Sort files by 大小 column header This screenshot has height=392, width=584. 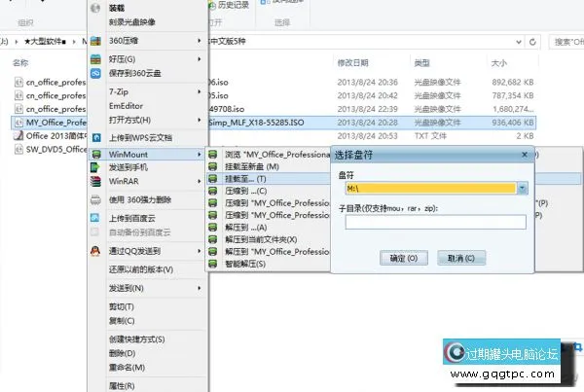click(499, 63)
